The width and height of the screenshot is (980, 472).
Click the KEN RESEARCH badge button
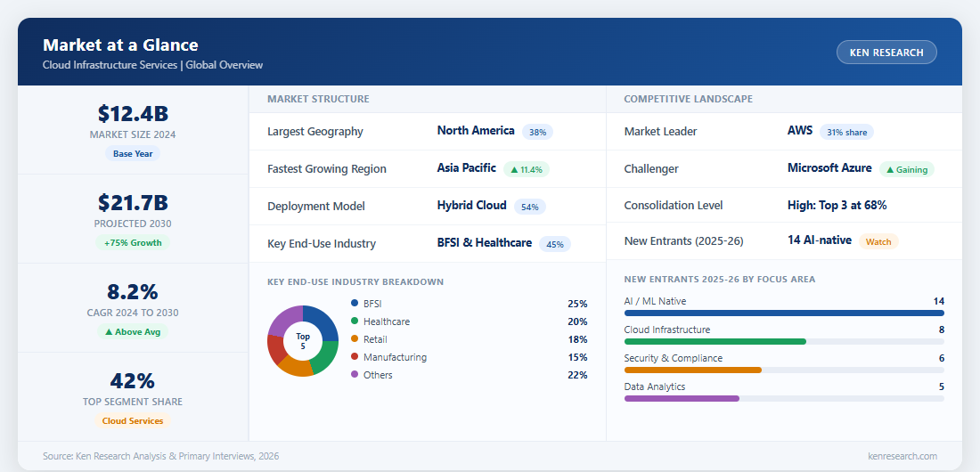(886, 53)
